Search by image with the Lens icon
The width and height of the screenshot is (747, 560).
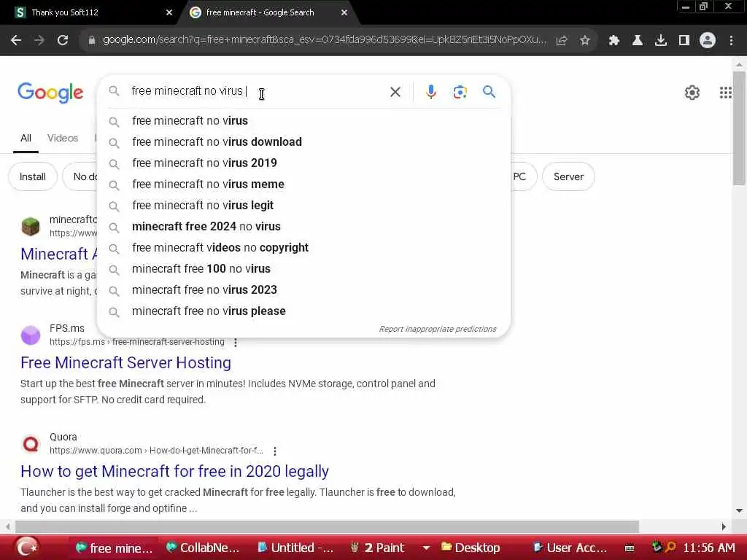pyautogui.click(x=460, y=92)
